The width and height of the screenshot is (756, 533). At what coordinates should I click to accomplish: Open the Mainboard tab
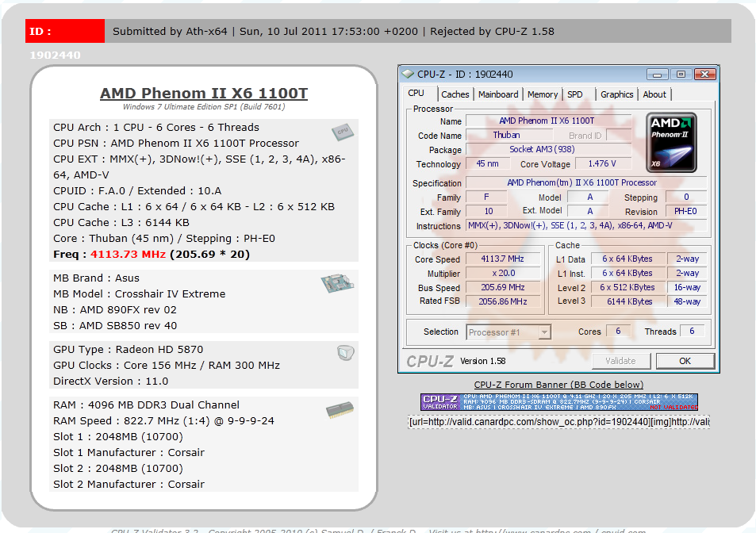tap(498, 94)
